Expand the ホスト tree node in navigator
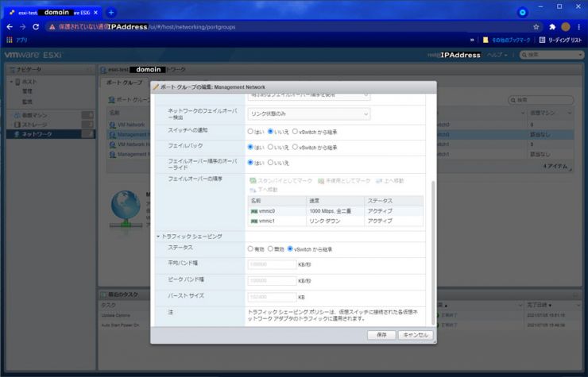 click(11, 82)
